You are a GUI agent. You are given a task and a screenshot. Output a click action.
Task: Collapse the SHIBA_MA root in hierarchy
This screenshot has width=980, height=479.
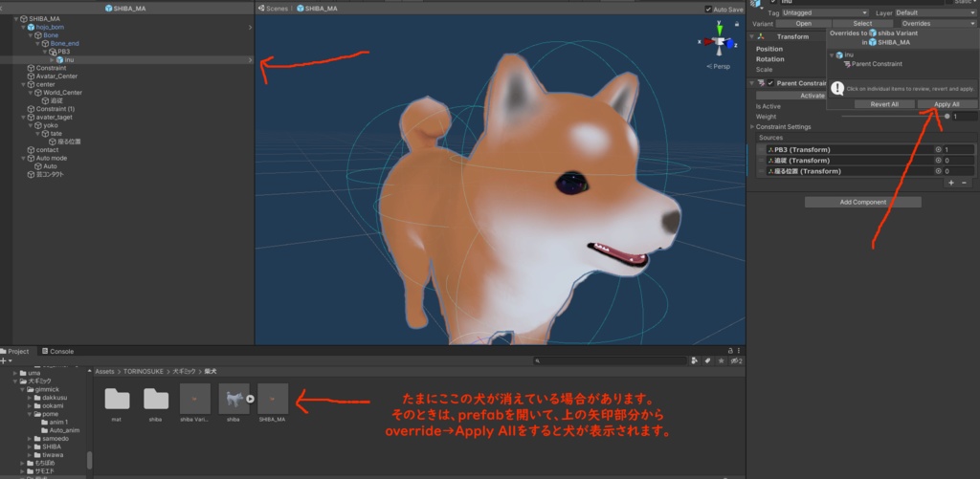16,19
